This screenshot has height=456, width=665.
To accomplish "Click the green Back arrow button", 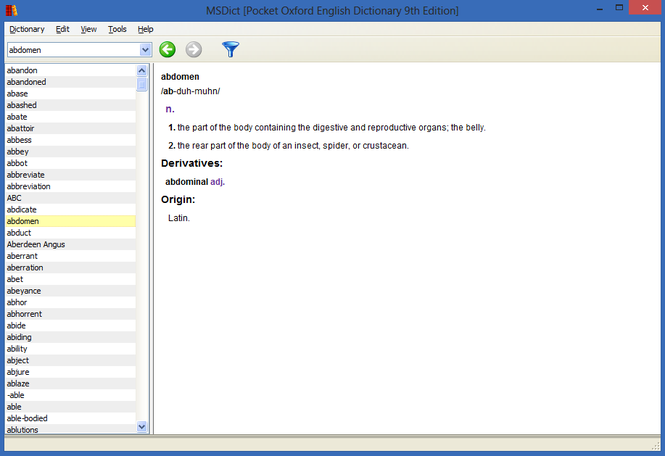I will [167, 49].
